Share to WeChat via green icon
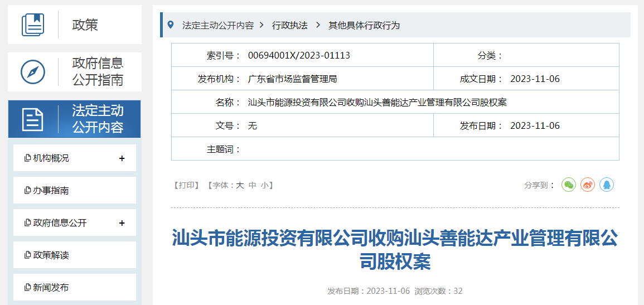Viewport: 644px width, 305px height. pyautogui.click(x=569, y=185)
